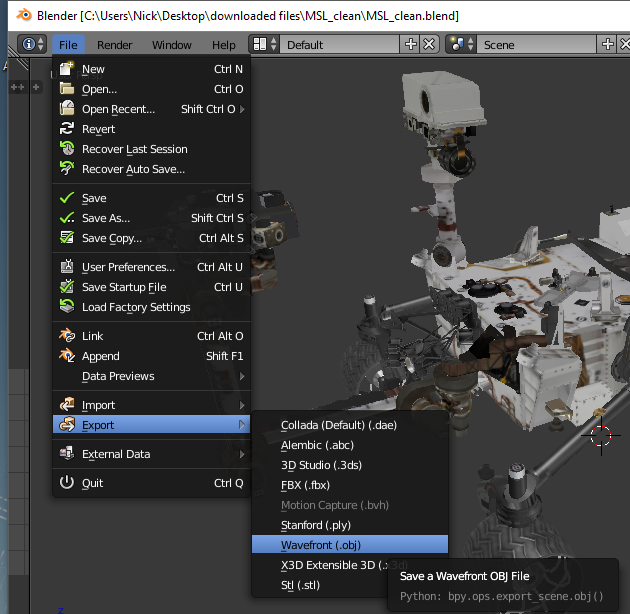Choose 3D Studio (.3ds) export
This screenshot has width=630, height=614.
[x=350, y=465]
